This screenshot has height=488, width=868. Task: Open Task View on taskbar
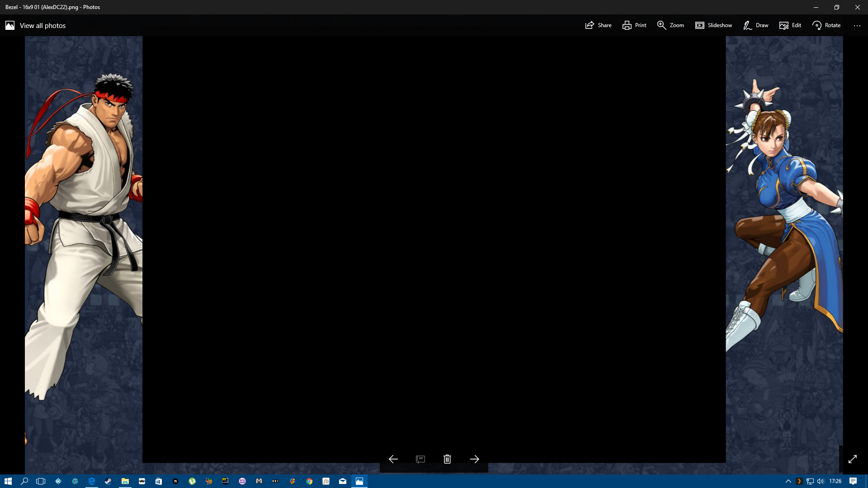(x=41, y=481)
